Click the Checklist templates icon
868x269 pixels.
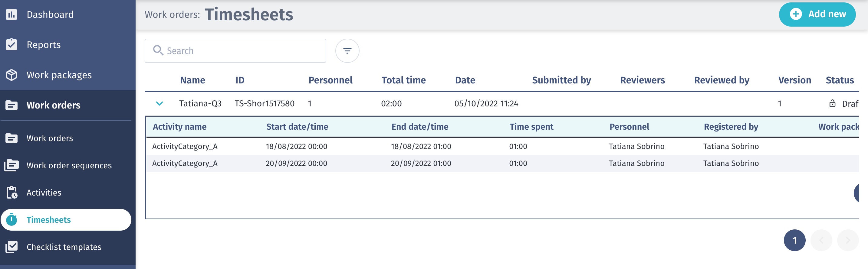point(12,247)
